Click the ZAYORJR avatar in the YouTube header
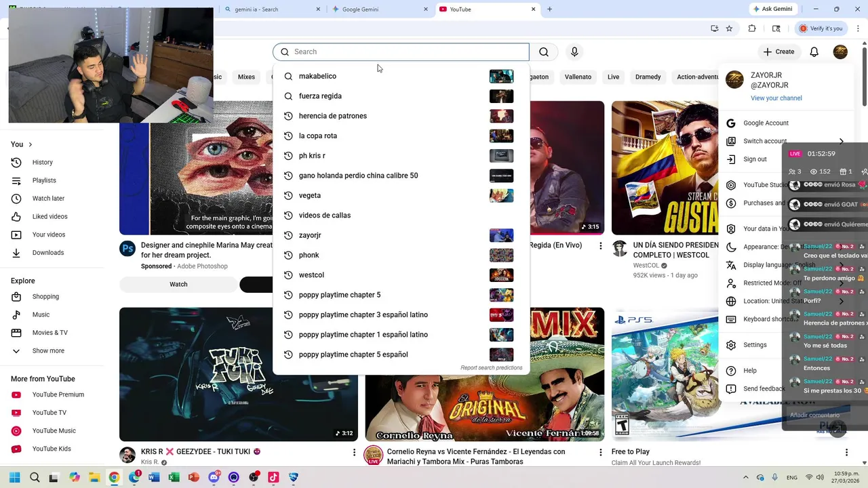This screenshot has width=868, height=488. [840, 52]
